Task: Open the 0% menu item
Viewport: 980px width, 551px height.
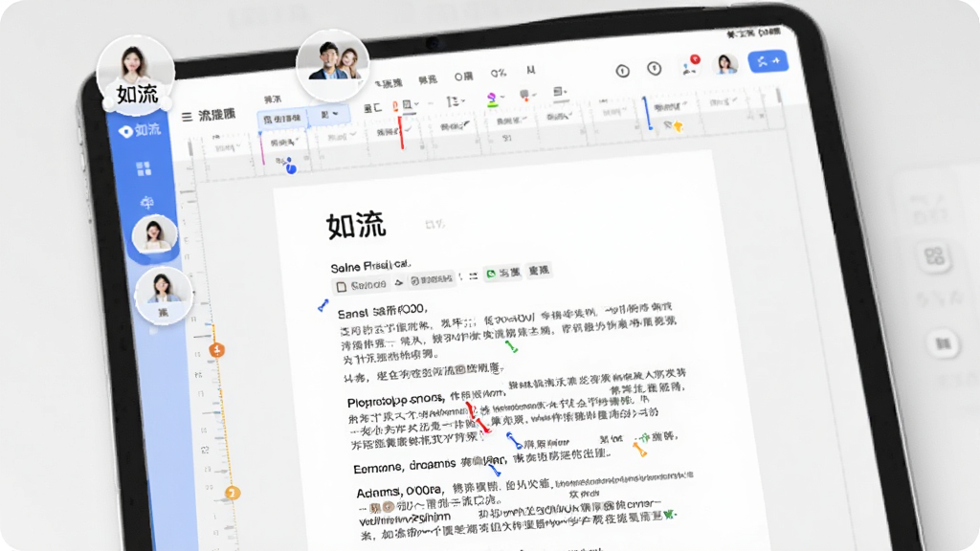Action: (x=498, y=73)
